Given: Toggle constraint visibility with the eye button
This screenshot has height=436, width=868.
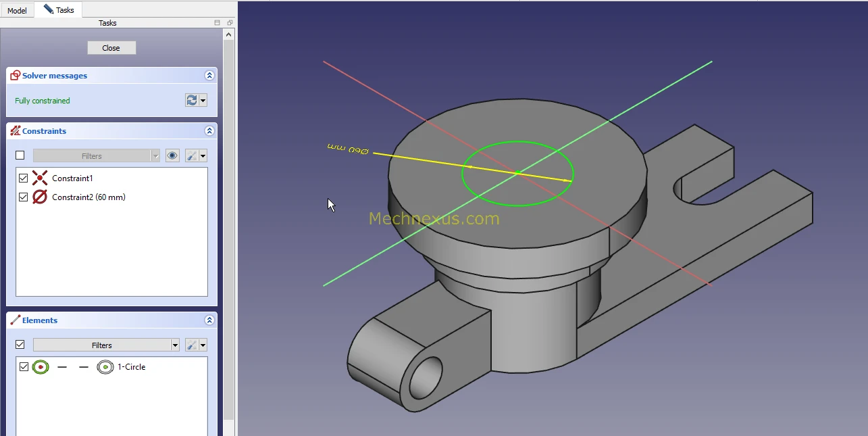Looking at the screenshot, I should point(172,155).
